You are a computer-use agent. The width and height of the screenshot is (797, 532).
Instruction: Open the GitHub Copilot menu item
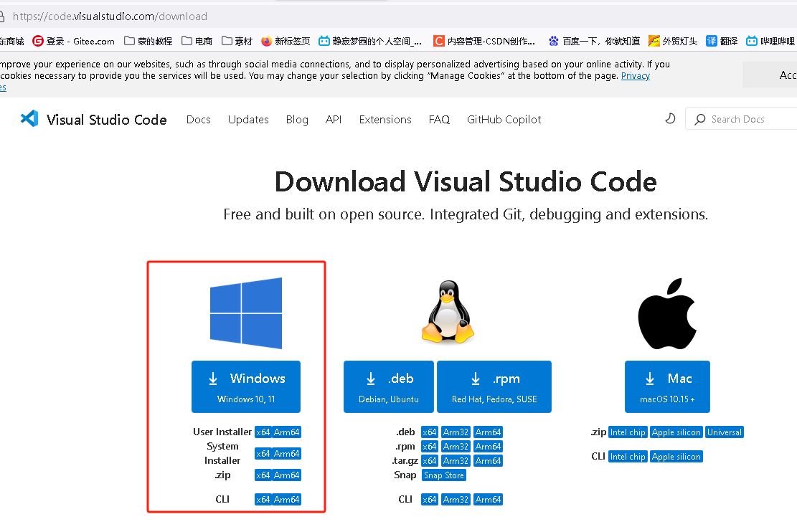tap(504, 120)
